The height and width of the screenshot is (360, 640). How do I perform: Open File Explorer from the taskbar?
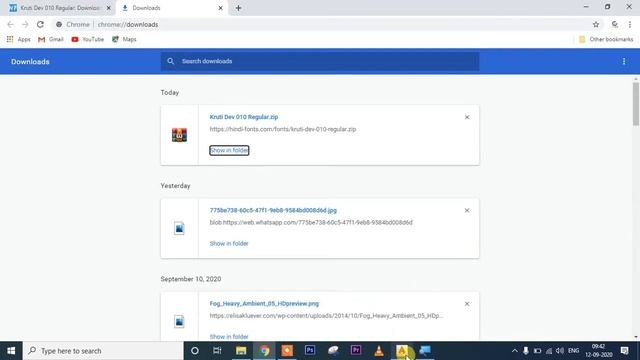241,351
